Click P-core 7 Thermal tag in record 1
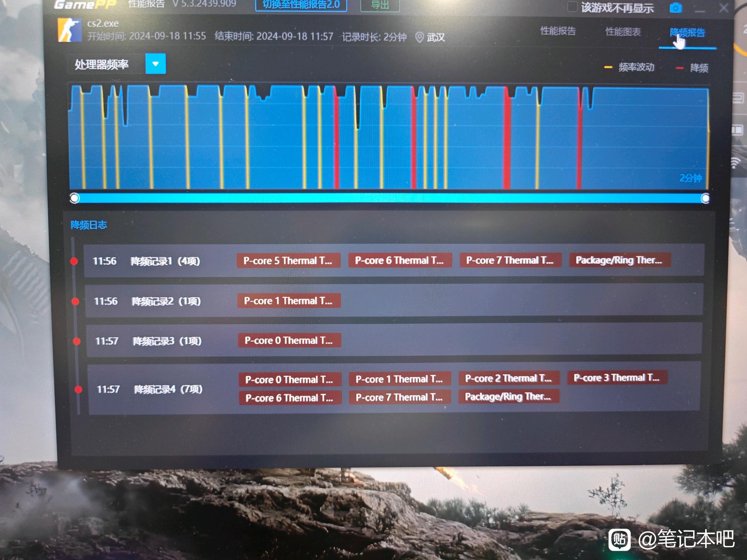This screenshot has height=560, width=747. [510, 260]
